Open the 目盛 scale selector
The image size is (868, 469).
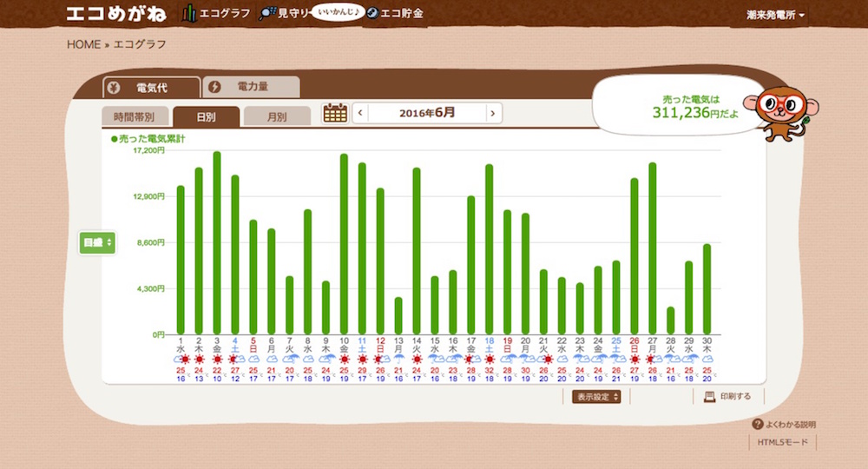point(97,243)
